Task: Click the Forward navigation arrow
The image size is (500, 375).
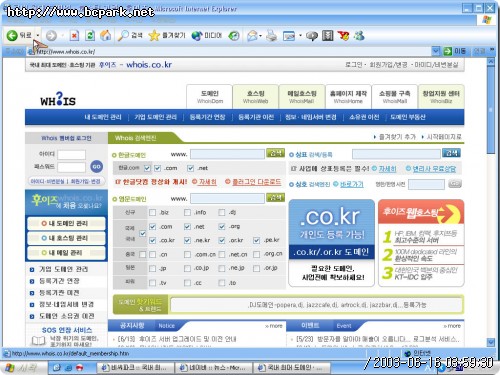Action: pyautogui.click(x=51, y=35)
